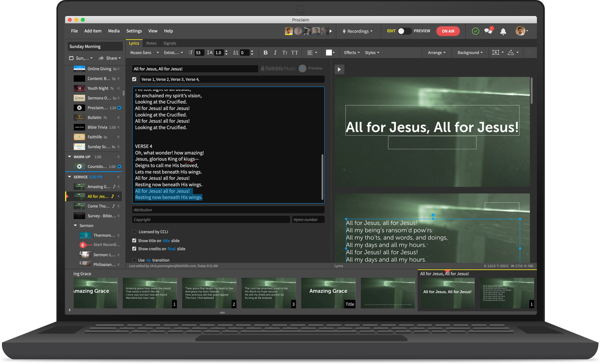Switch to the Signals tab
Image resolution: width=602 pixels, height=364 pixels.
[170, 43]
